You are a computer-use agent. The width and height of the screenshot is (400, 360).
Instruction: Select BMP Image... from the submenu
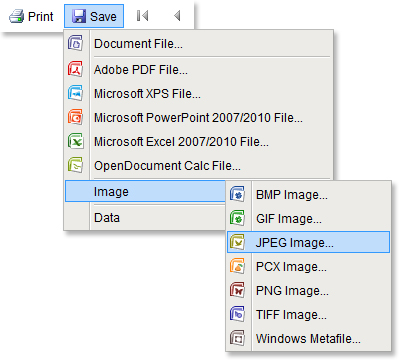(308, 195)
